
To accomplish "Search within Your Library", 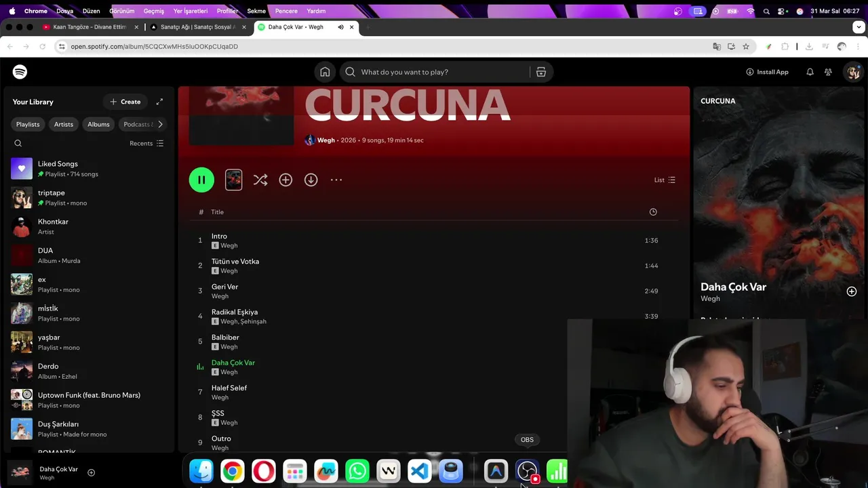I will (x=18, y=143).
